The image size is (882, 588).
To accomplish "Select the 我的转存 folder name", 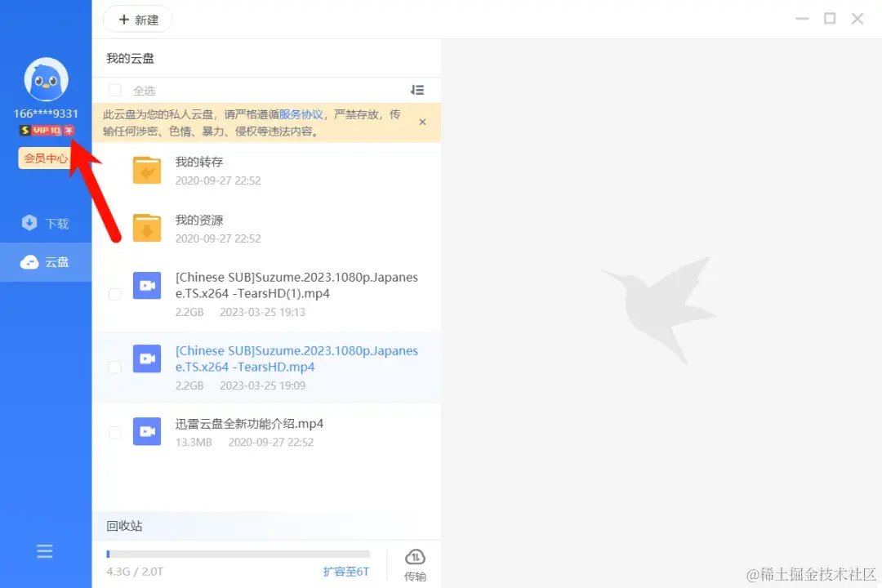I will (x=199, y=162).
